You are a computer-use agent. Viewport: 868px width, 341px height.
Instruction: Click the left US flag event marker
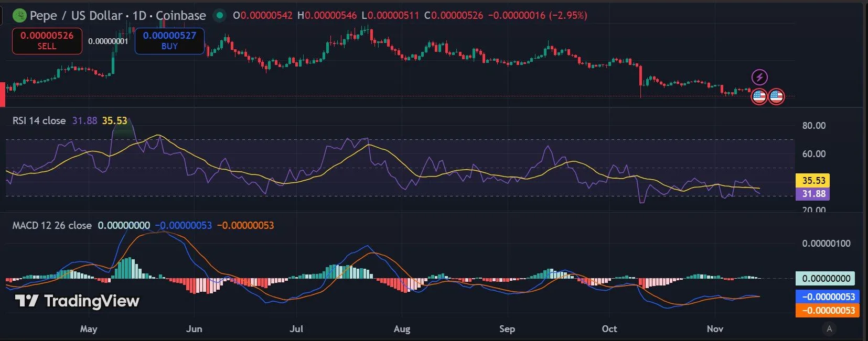(x=759, y=96)
